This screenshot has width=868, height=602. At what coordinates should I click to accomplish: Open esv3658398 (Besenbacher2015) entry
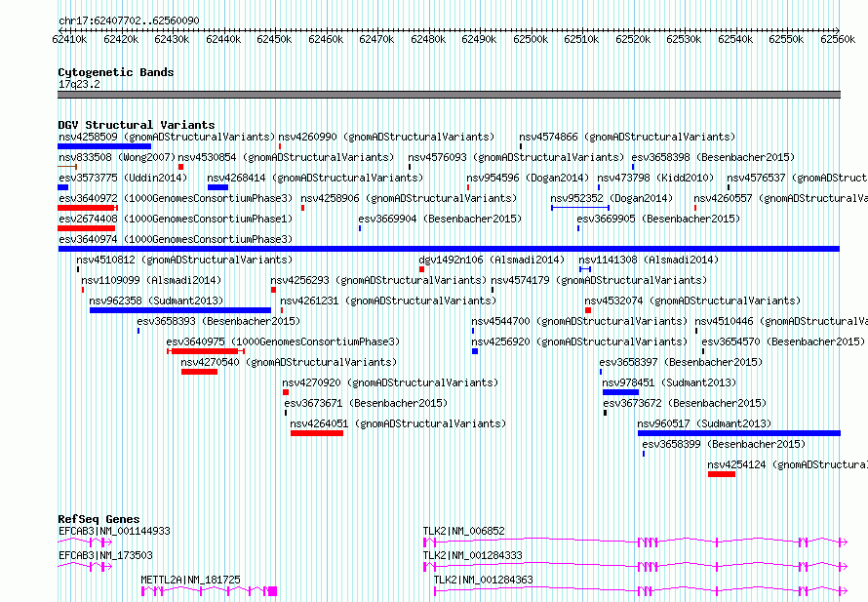(x=713, y=157)
